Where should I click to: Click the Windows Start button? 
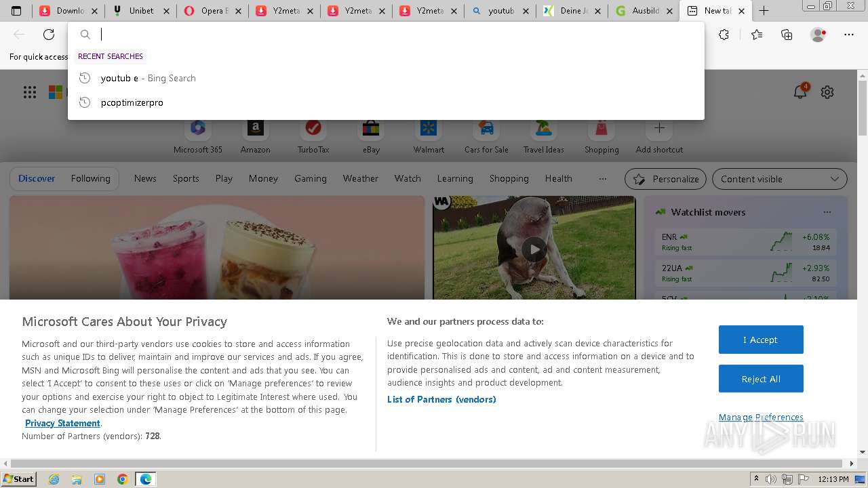(x=18, y=479)
